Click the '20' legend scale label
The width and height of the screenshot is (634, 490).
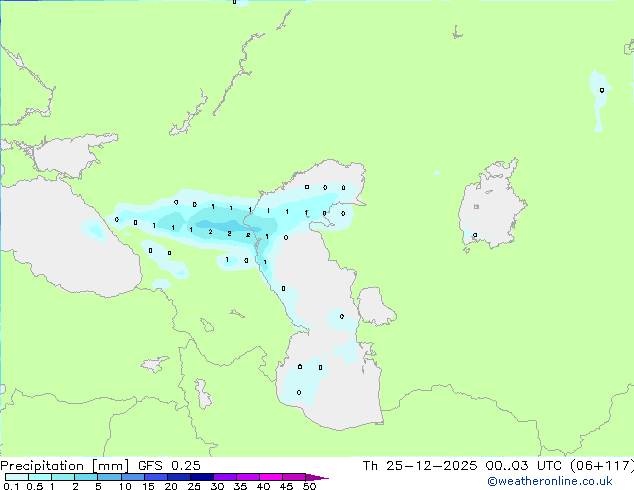coord(171,486)
